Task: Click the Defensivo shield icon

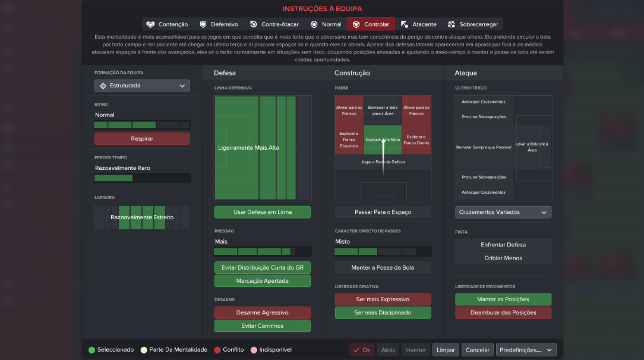Action: click(x=203, y=24)
